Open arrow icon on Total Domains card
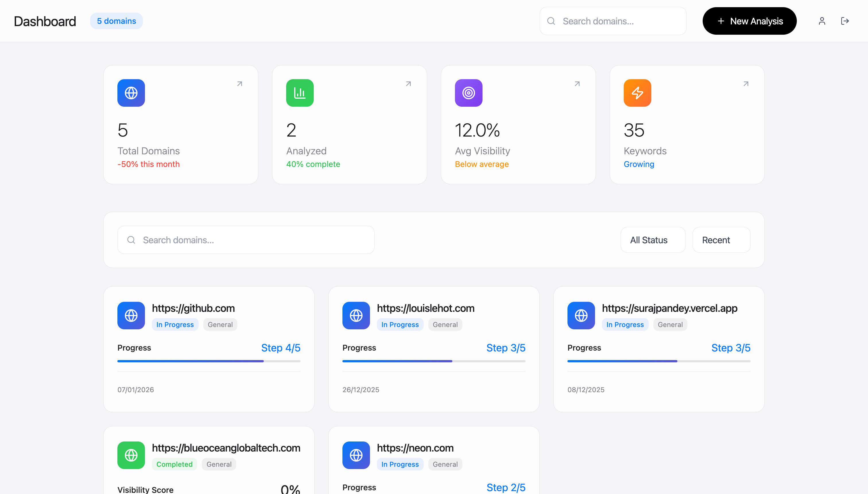868x494 pixels. pyautogui.click(x=240, y=84)
